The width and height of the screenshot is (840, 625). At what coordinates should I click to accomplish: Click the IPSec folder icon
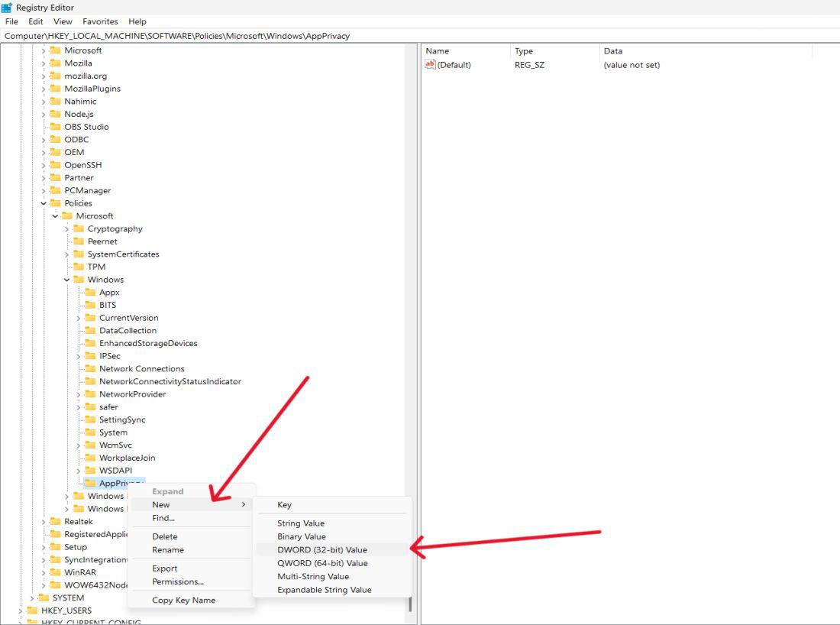click(x=91, y=355)
